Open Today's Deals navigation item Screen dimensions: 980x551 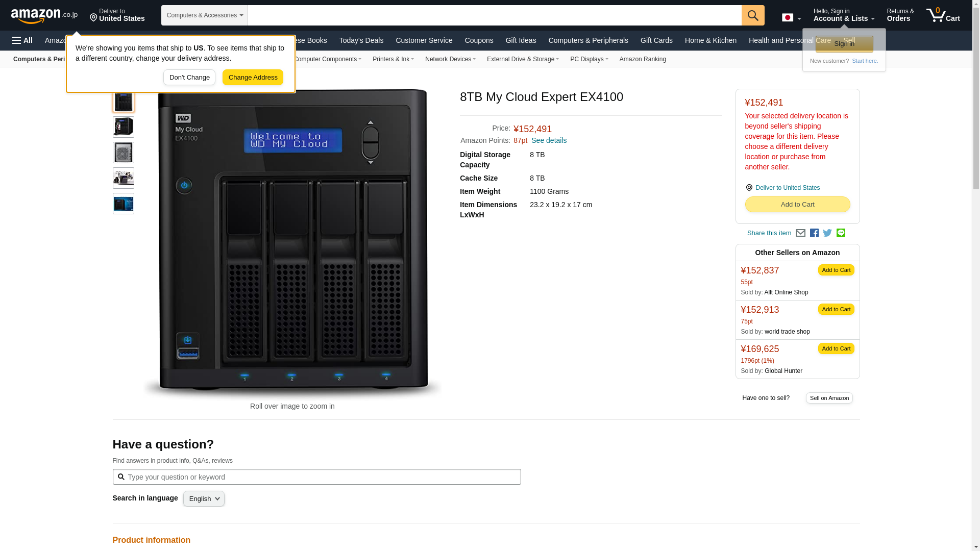tap(361, 40)
